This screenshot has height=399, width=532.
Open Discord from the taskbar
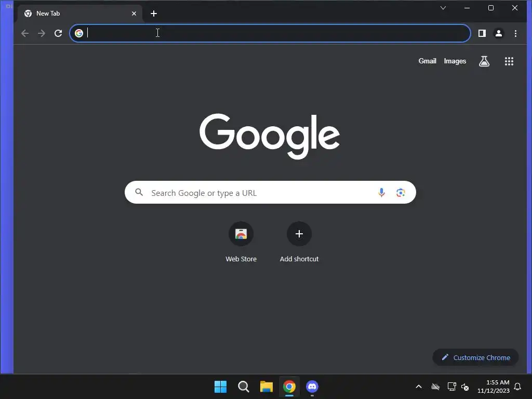tap(312, 387)
